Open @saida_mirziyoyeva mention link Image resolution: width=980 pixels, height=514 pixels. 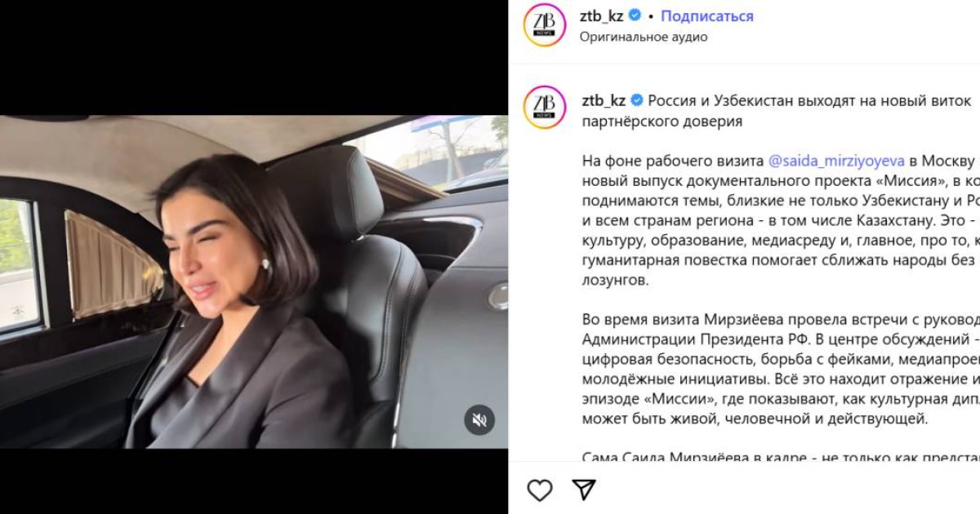click(x=833, y=160)
